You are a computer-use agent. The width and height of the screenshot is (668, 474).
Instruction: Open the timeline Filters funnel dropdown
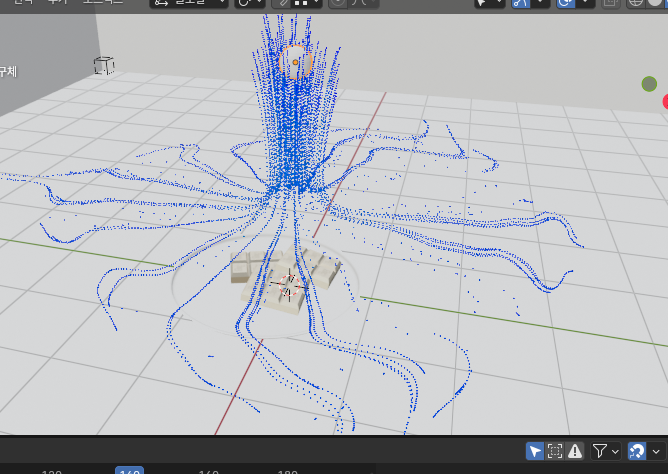tap(605, 451)
